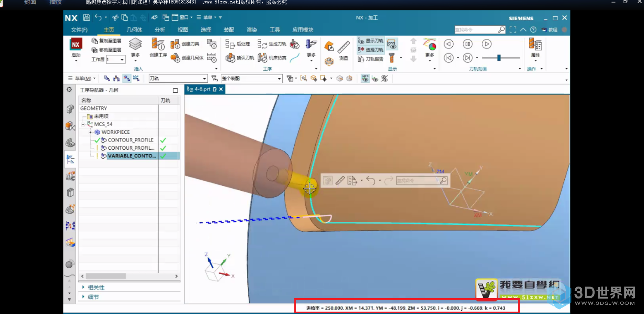Open the Measure (测量) ruler tool
The height and width of the screenshot is (314, 644).
[x=343, y=47]
